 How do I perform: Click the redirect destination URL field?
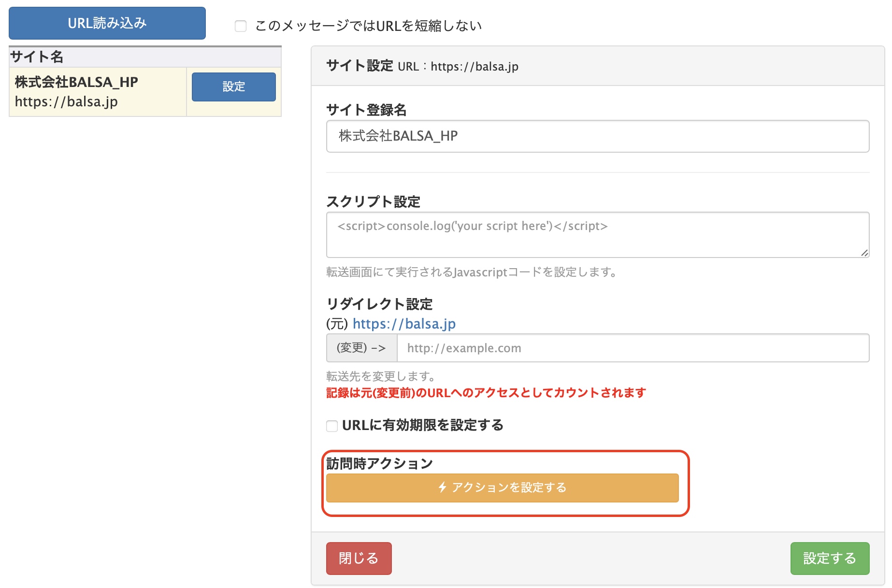pos(628,348)
